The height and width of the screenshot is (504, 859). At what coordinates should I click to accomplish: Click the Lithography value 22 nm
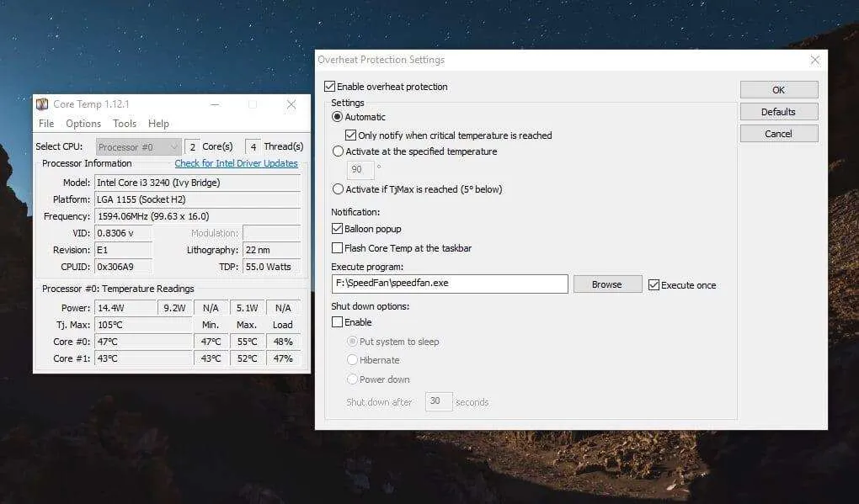(272, 250)
